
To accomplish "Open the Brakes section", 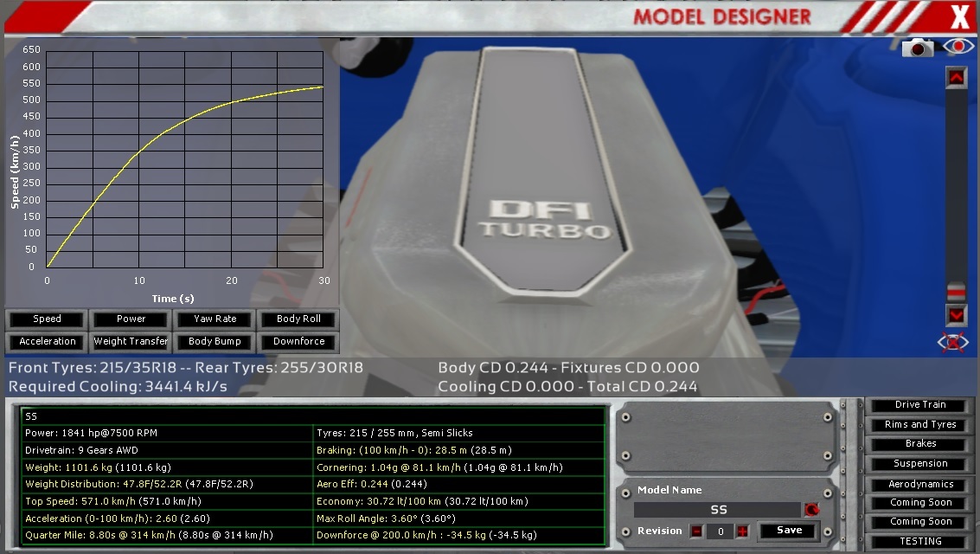I will point(920,444).
